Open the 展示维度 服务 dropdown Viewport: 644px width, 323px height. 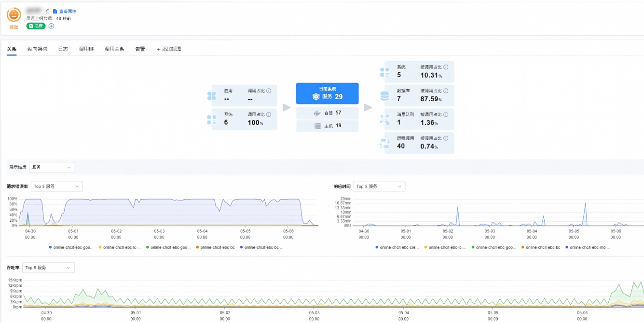(52, 167)
